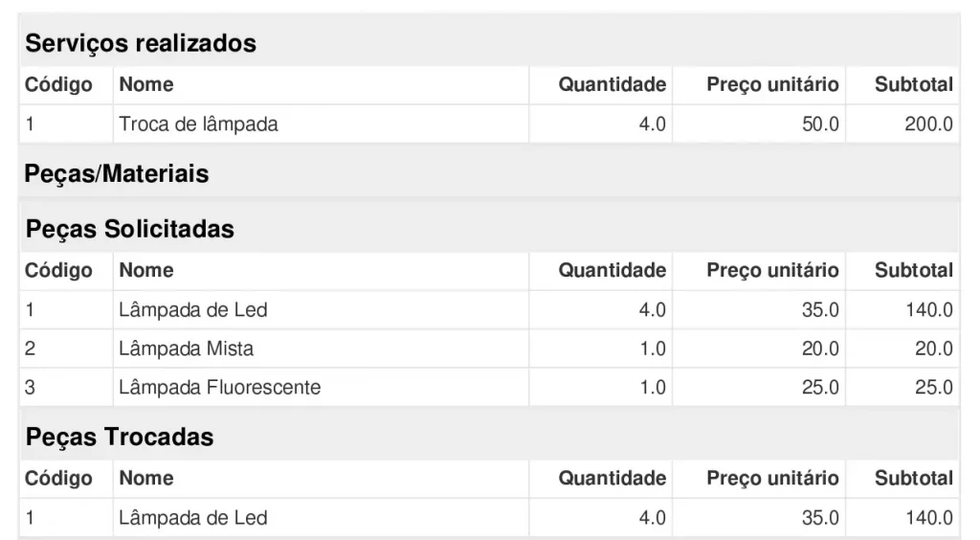Click the 200.0 subtotal for Troca de lâmpada
The height and width of the screenshot is (540, 980).
[x=928, y=124]
